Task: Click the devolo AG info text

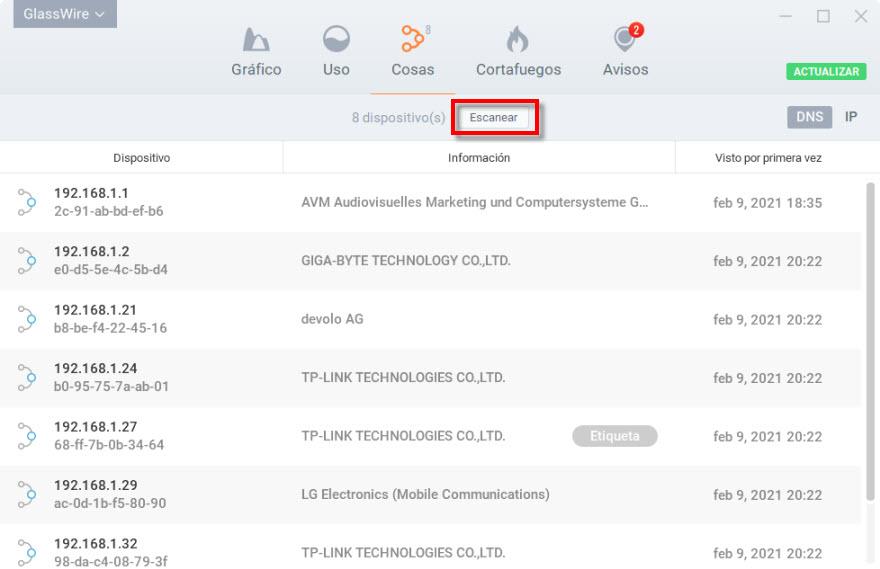Action: pyautogui.click(x=332, y=319)
